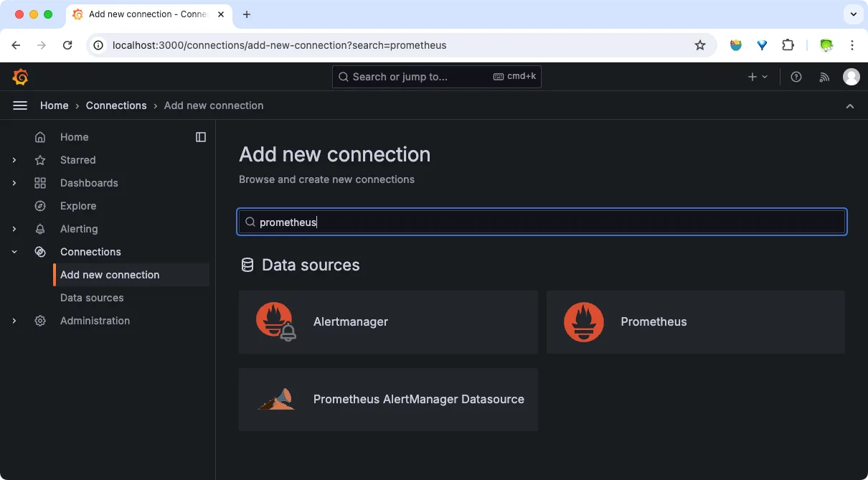Click the Grafana logo icon
Image resolution: width=868 pixels, height=480 pixels.
pyautogui.click(x=20, y=77)
